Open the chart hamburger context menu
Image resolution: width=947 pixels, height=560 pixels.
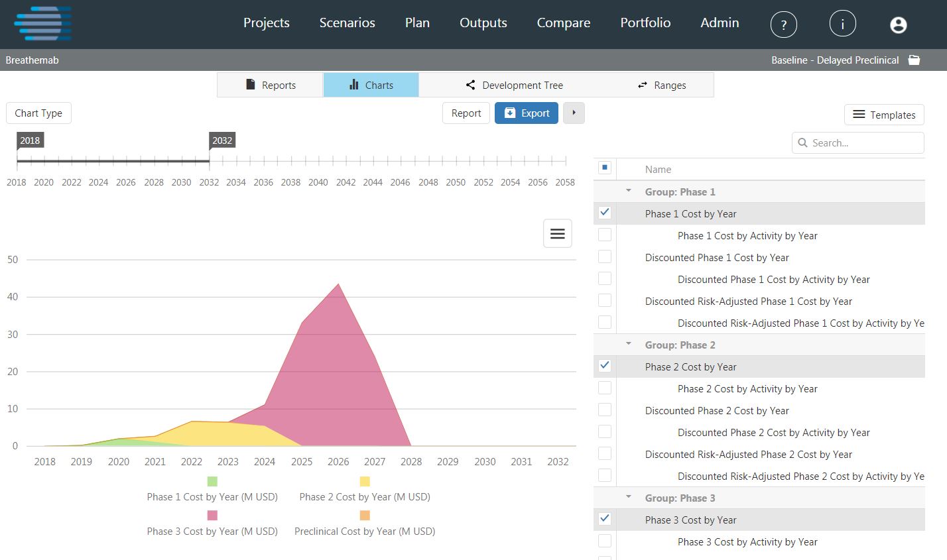(x=558, y=233)
